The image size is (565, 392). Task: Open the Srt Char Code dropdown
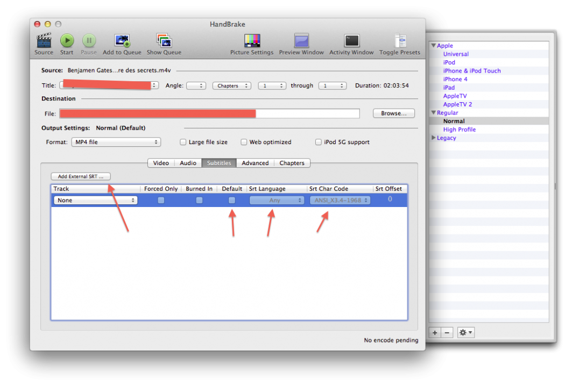(x=340, y=200)
